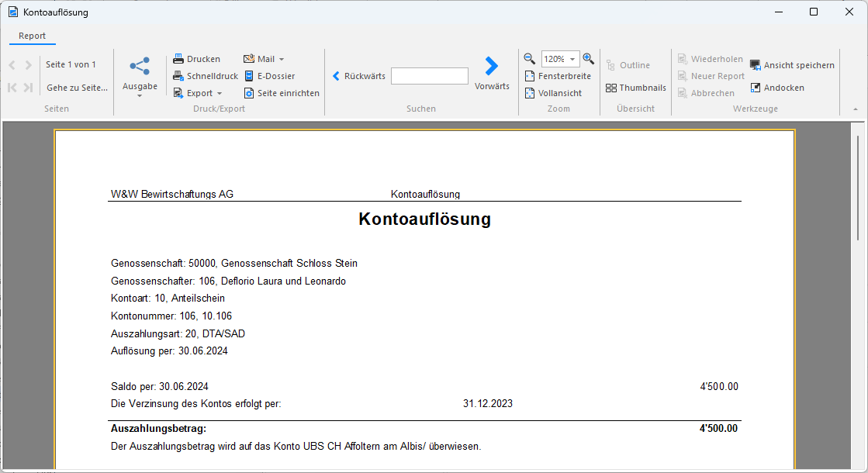This screenshot has height=473, width=868.
Task: Click 'Auszahlungsart: 20, DTA/SAD' line
Action: (x=178, y=333)
